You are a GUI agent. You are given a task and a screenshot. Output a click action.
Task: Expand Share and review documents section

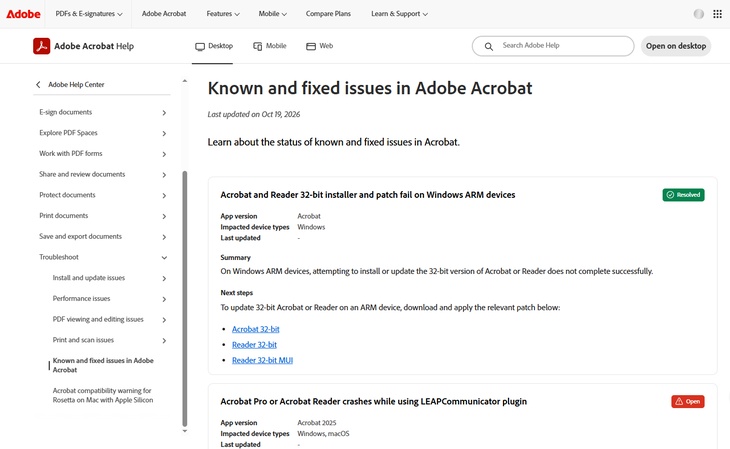[x=164, y=175]
